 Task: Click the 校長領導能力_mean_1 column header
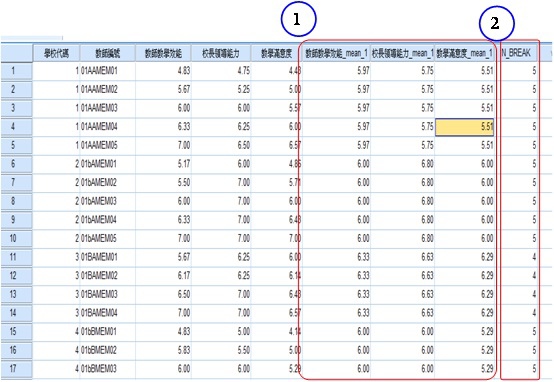pos(402,53)
